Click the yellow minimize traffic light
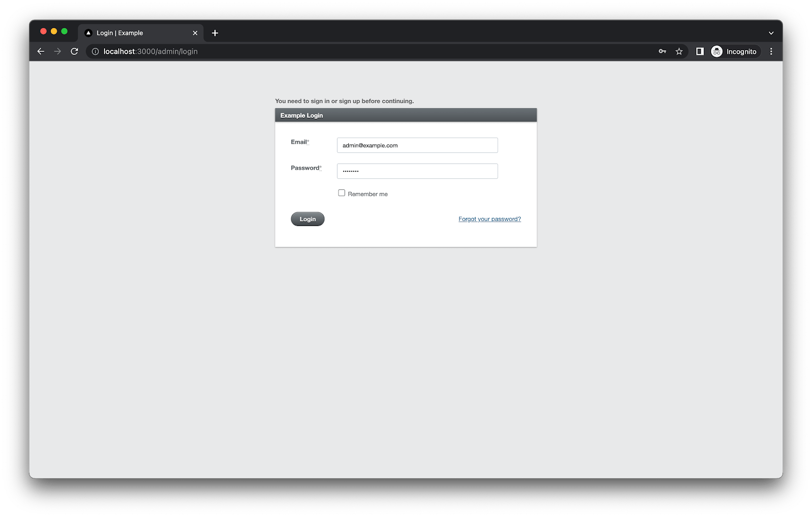 [x=53, y=31]
